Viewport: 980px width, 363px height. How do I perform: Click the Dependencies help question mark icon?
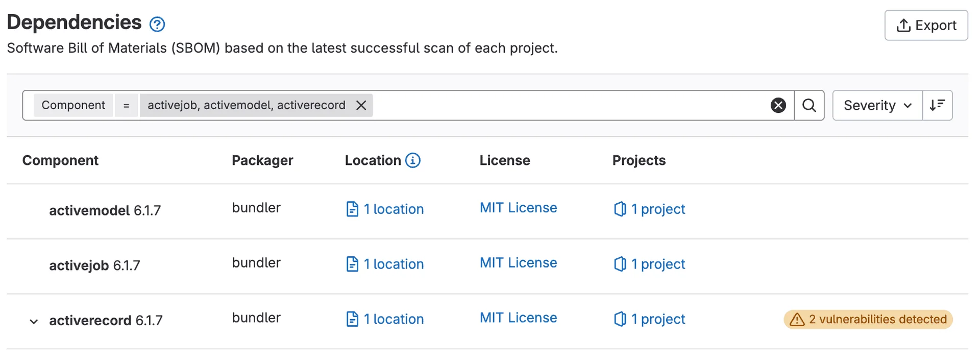[x=157, y=24]
